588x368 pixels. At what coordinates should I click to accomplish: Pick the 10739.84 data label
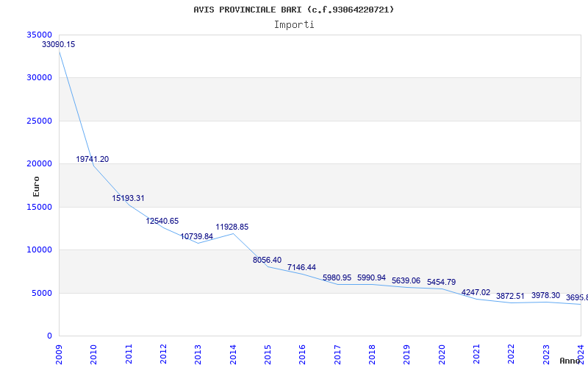tap(196, 236)
